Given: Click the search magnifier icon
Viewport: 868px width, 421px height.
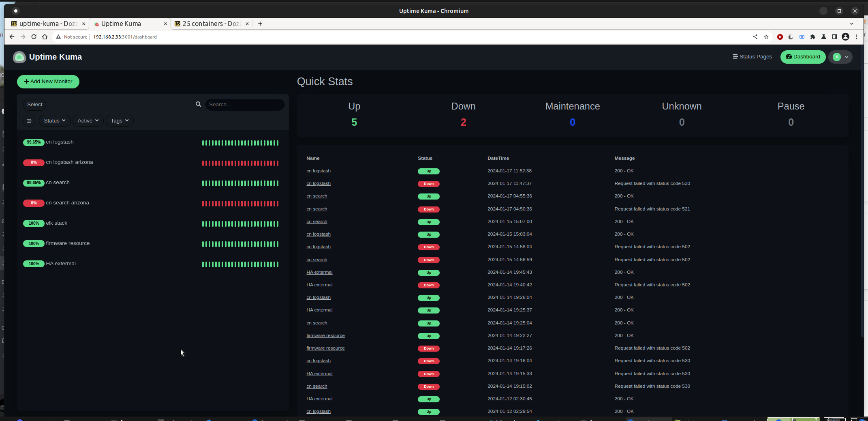Looking at the screenshot, I should 198,104.
